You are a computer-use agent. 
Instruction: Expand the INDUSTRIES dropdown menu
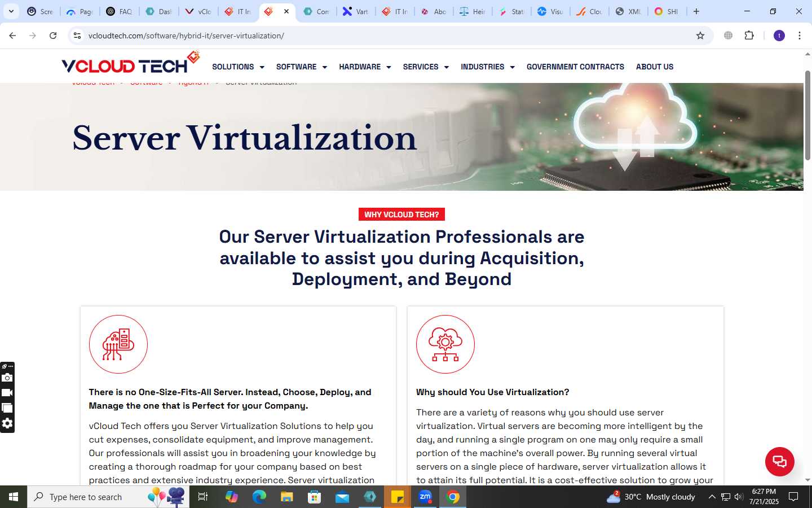(x=488, y=67)
